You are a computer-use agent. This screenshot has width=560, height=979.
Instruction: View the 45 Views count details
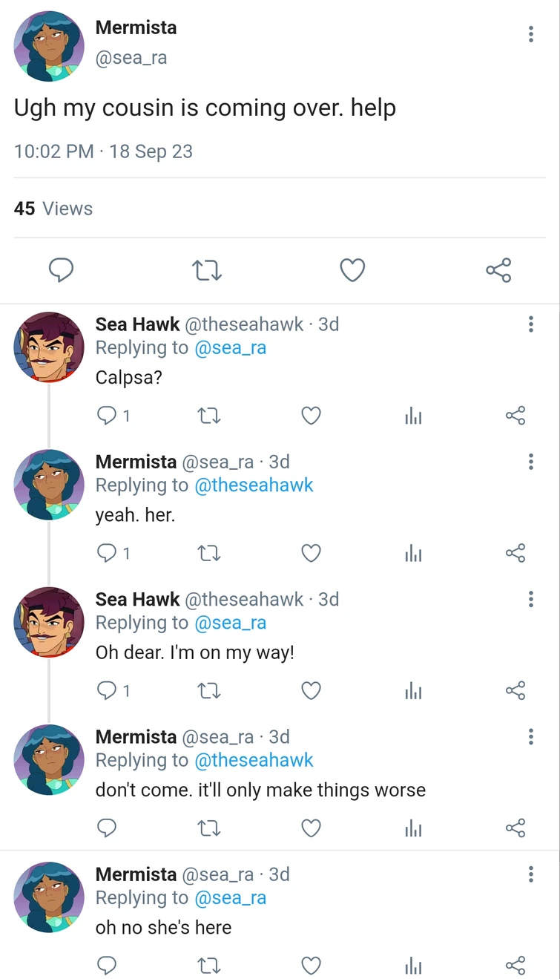52,209
